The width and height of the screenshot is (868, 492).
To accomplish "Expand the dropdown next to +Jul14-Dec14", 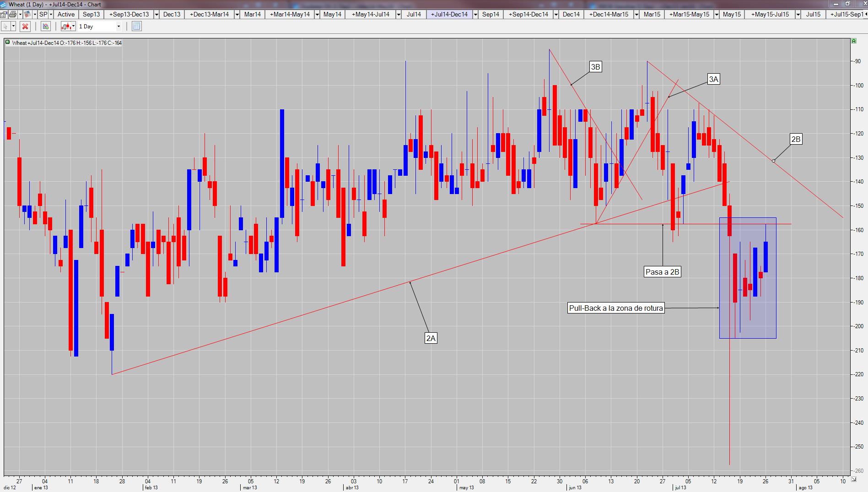I will point(475,14).
